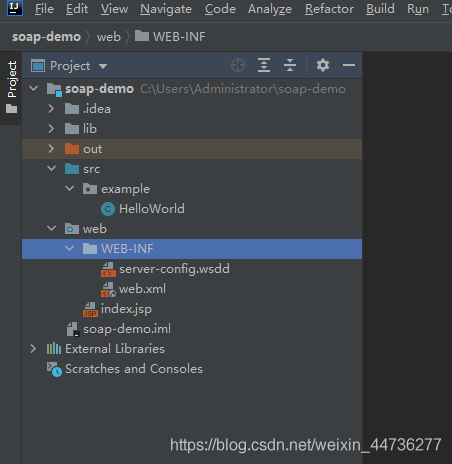Click the project view window icon
Viewport: 452px width, 464px height.
point(38,66)
